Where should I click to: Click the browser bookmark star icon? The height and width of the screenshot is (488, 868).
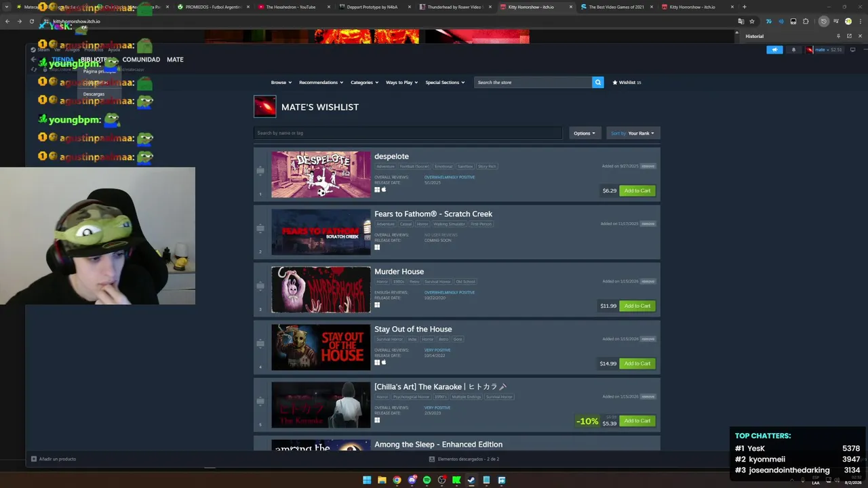pos(751,21)
